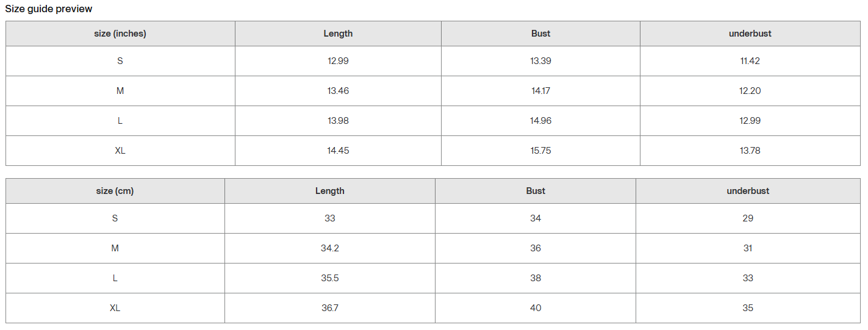Image resolution: width=868 pixels, height=330 pixels.
Task: Select the 40 bust value in cm
Action: point(536,308)
